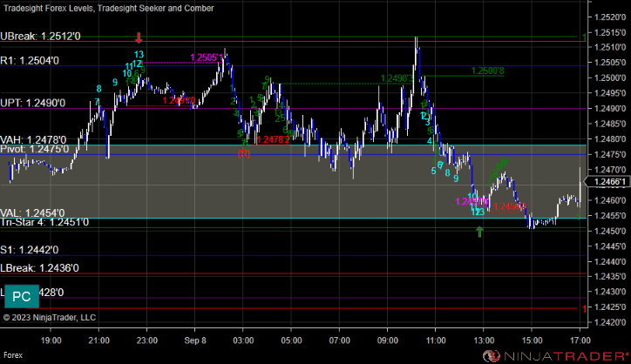Click the PC button overlay
Viewport: 631px width, 364px height.
point(22,296)
